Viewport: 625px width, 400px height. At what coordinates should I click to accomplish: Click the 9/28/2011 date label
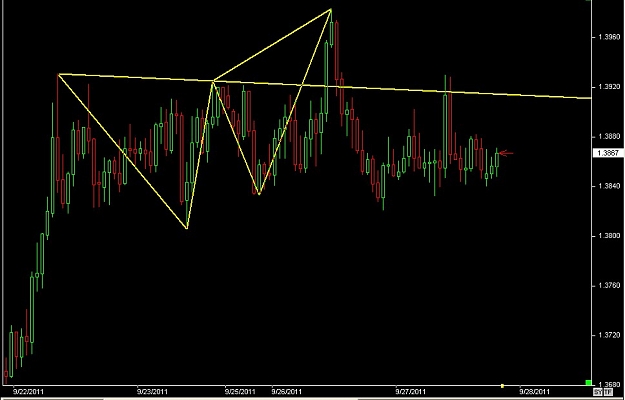click(536, 392)
